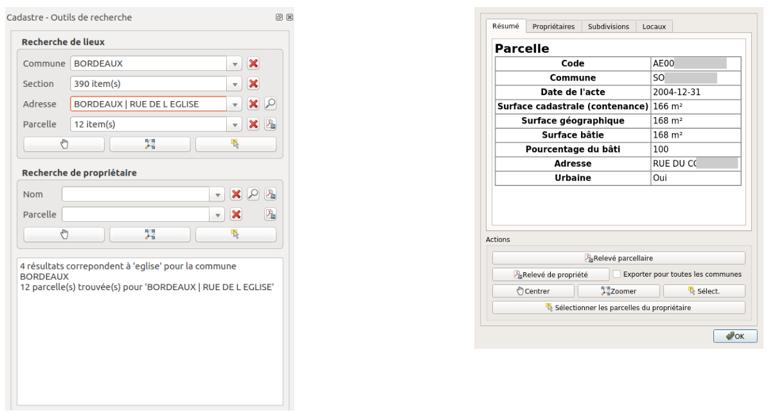Switch to the Propriétaires tab
This screenshot has width=768, height=415.
pyautogui.click(x=553, y=26)
